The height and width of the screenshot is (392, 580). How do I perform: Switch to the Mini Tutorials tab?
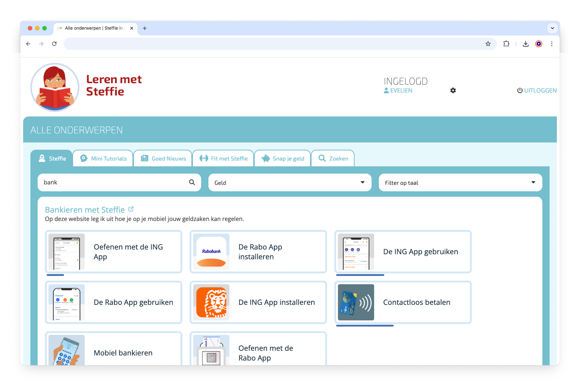click(103, 158)
